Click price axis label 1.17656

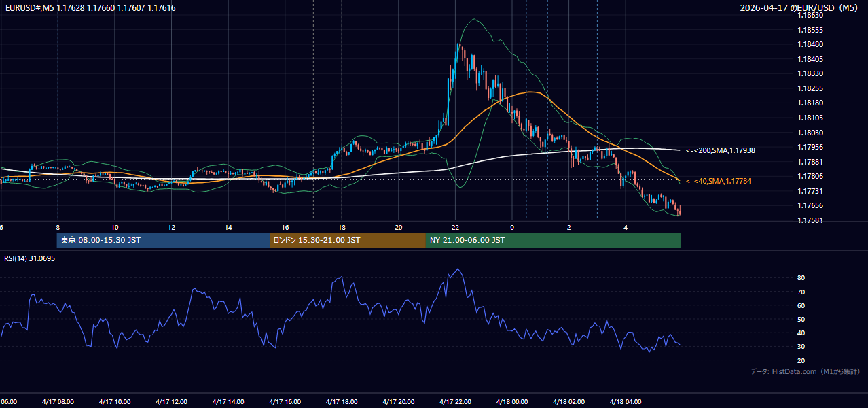(x=810, y=205)
